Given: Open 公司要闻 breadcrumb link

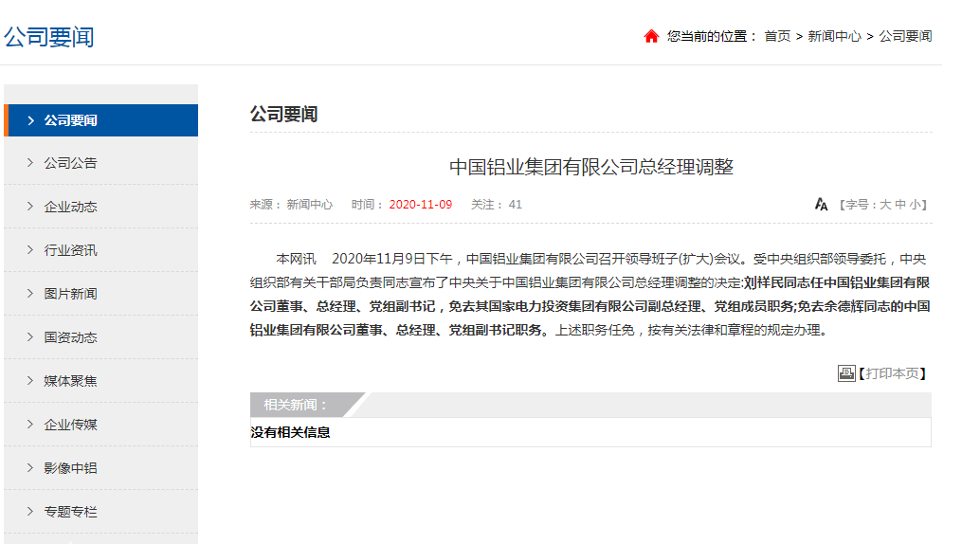Looking at the screenshot, I should point(906,36).
